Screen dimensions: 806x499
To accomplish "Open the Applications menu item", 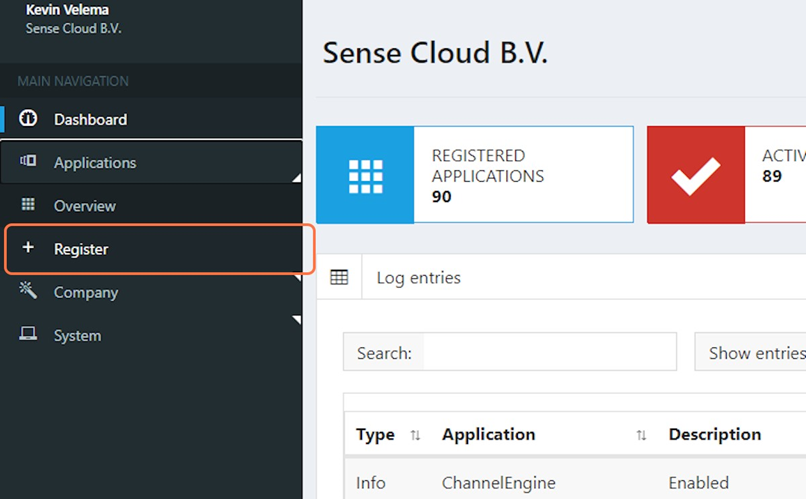I will [x=151, y=162].
